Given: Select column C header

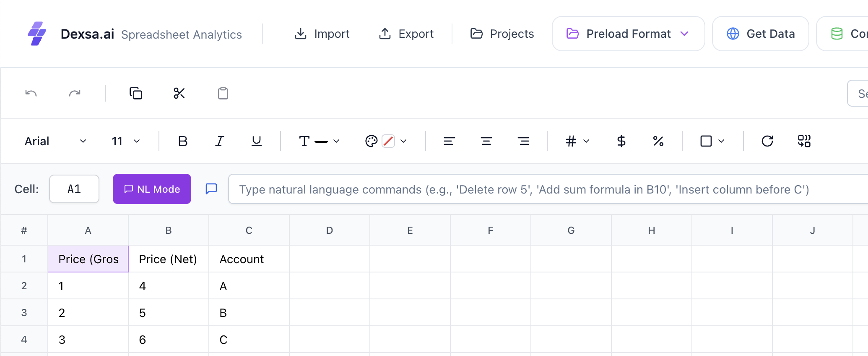Looking at the screenshot, I should (x=249, y=230).
